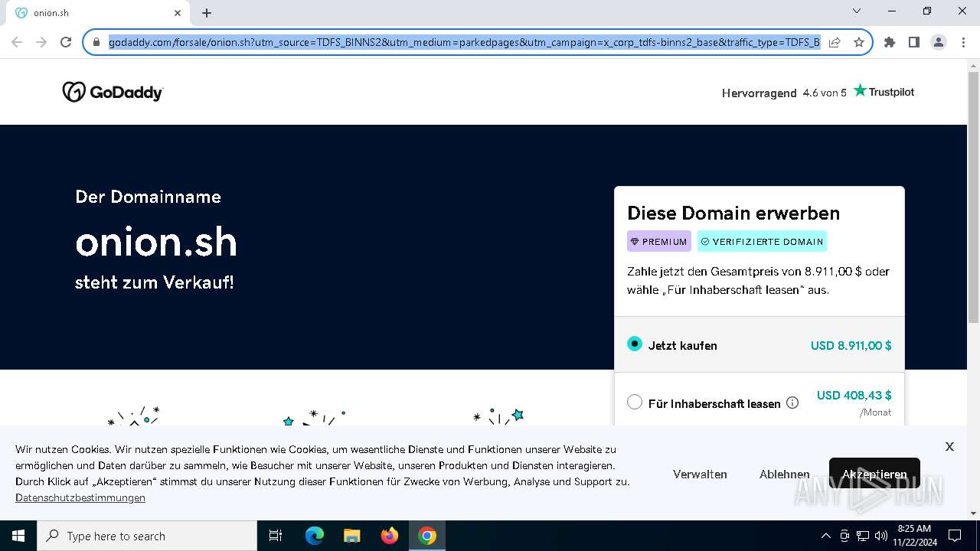Screen dimensions: 980x551
Task: Reload the page with the refresh icon
Action: pyautogui.click(x=66, y=42)
